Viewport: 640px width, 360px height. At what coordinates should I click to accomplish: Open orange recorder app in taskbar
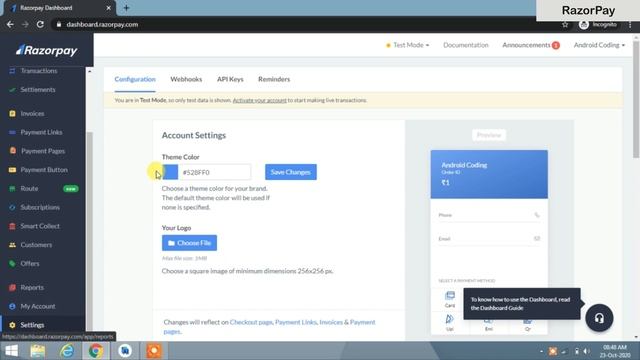coord(154,351)
